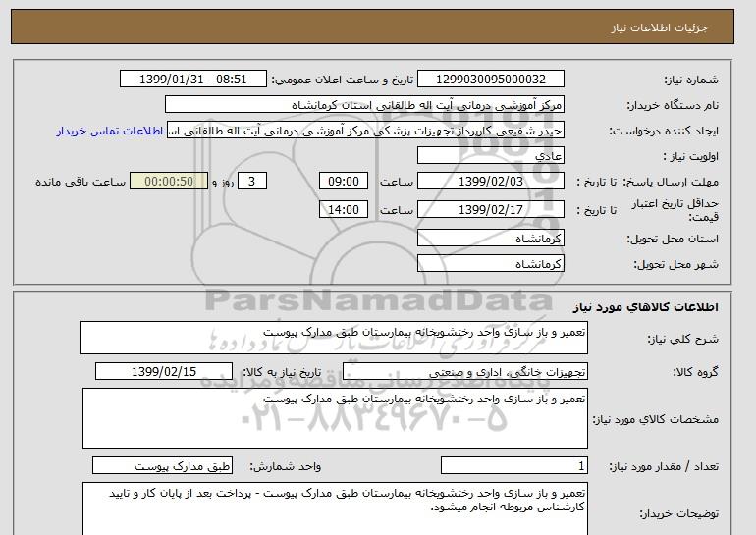Click delivery province field کرمانشاه
Viewport: 756px width, 535px height.
pos(491,239)
